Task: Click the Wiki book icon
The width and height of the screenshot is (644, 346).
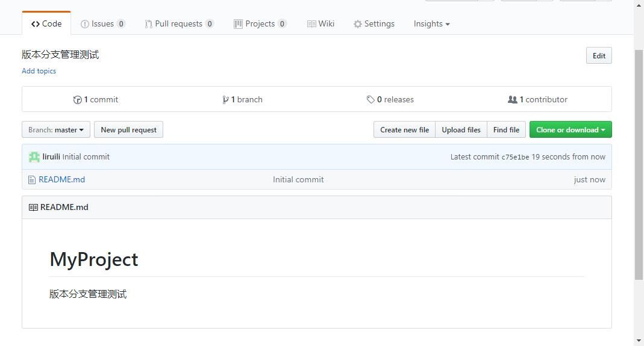Action: 311,24
